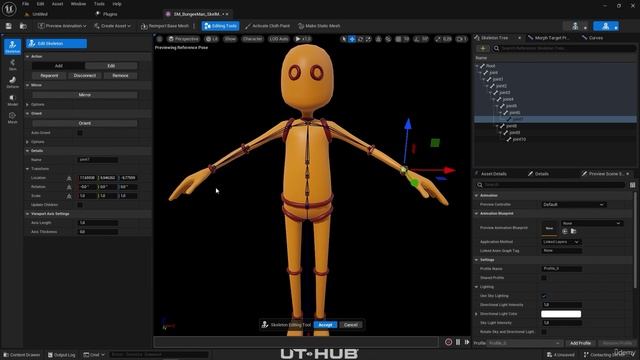Cancel the Skeleton Editing Tool
Screen dimensions: 640x360
click(x=351, y=325)
